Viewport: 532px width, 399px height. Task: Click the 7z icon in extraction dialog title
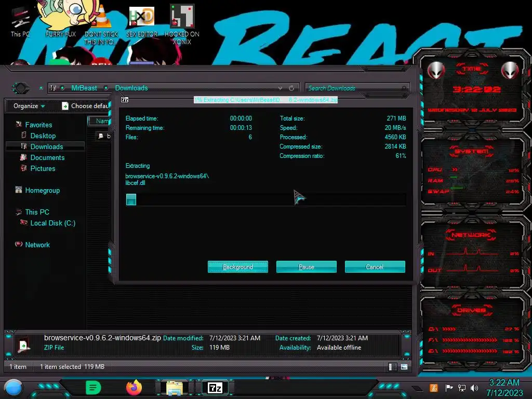(x=125, y=100)
